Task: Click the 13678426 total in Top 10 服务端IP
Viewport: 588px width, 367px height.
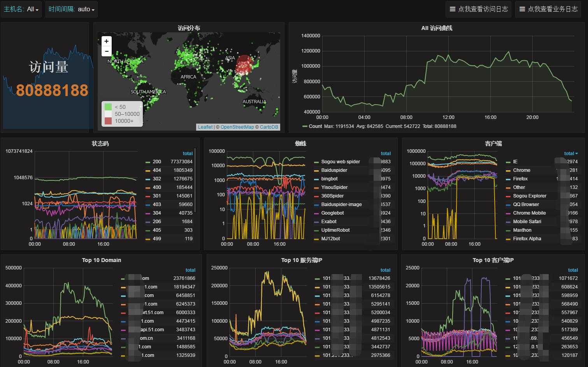Action: click(379, 278)
